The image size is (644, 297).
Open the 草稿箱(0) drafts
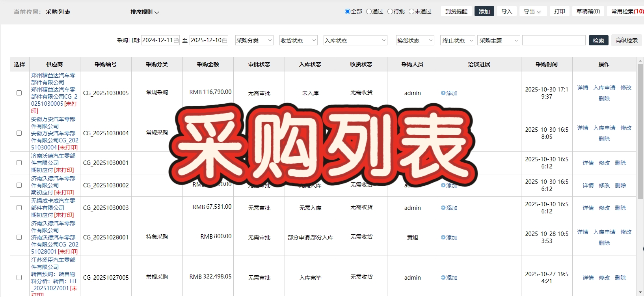coord(588,11)
